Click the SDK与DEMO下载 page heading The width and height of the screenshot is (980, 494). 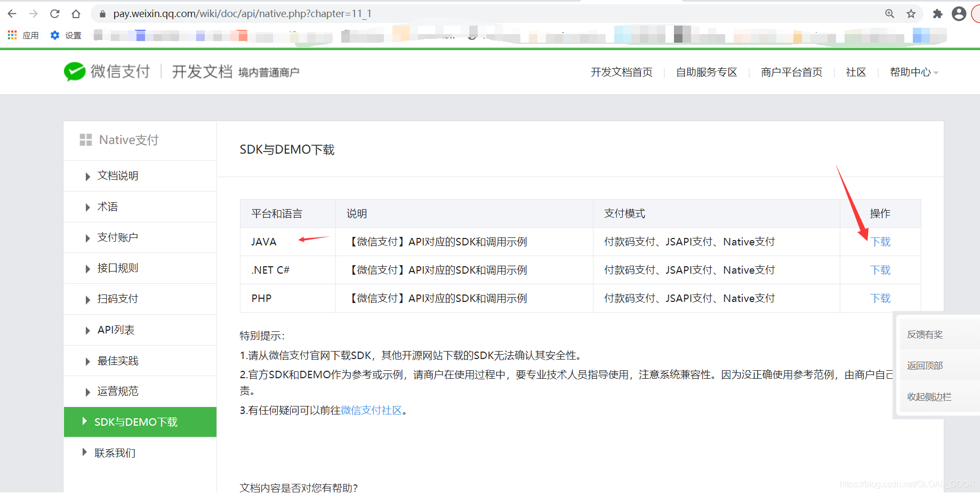coord(287,149)
